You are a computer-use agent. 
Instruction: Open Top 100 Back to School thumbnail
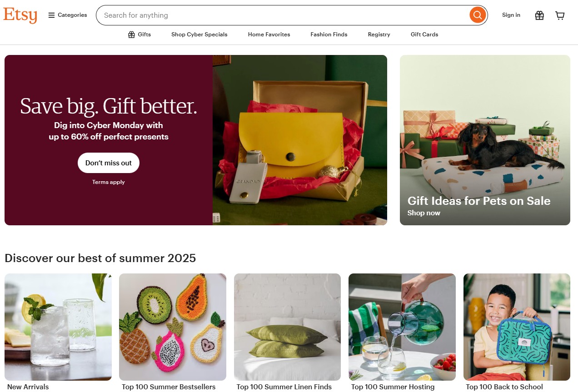517,327
